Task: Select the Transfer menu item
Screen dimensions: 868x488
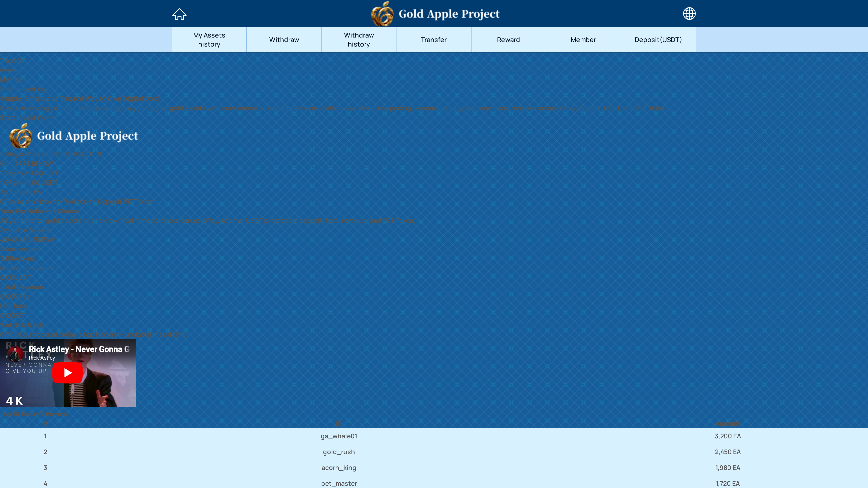Action: (433, 40)
